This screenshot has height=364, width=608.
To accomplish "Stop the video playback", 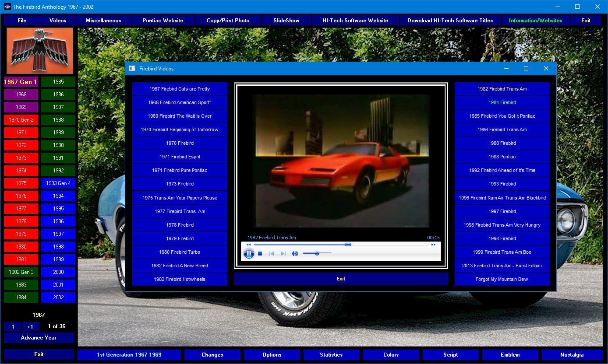I will pos(260,253).
